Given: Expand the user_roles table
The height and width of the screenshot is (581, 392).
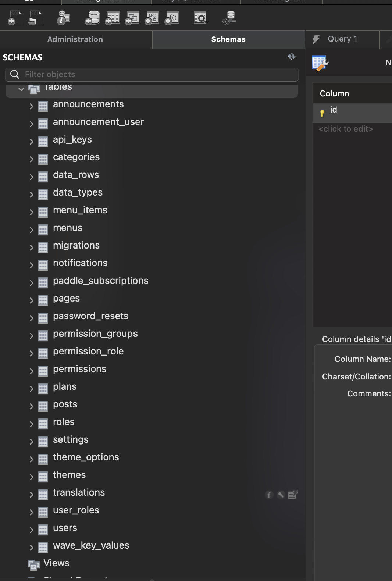Looking at the screenshot, I should tap(32, 513).
